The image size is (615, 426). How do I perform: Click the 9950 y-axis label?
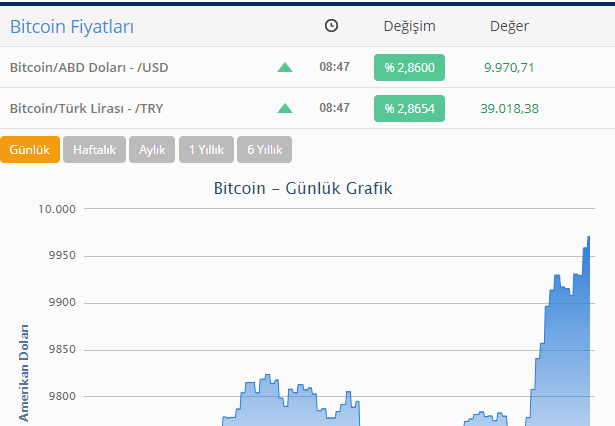pyautogui.click(x=62, y=255)
